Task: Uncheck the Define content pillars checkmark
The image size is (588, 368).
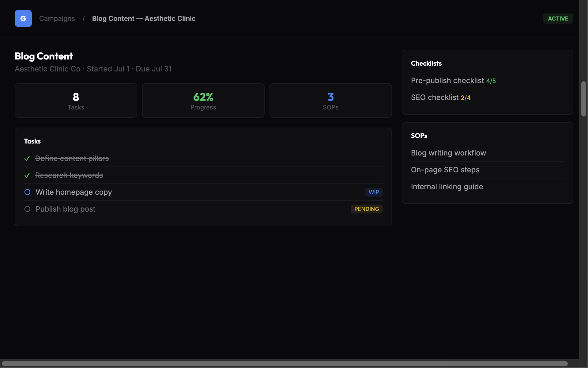Action: [27, 159]
